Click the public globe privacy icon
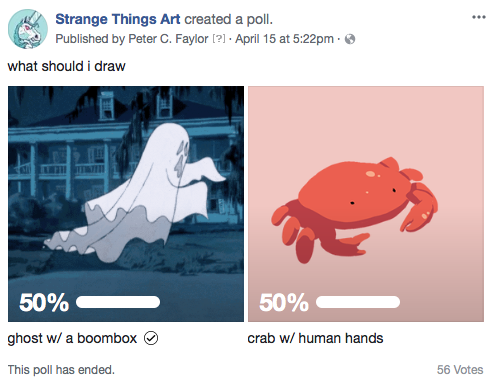494x388 pixels. [350, 39]
